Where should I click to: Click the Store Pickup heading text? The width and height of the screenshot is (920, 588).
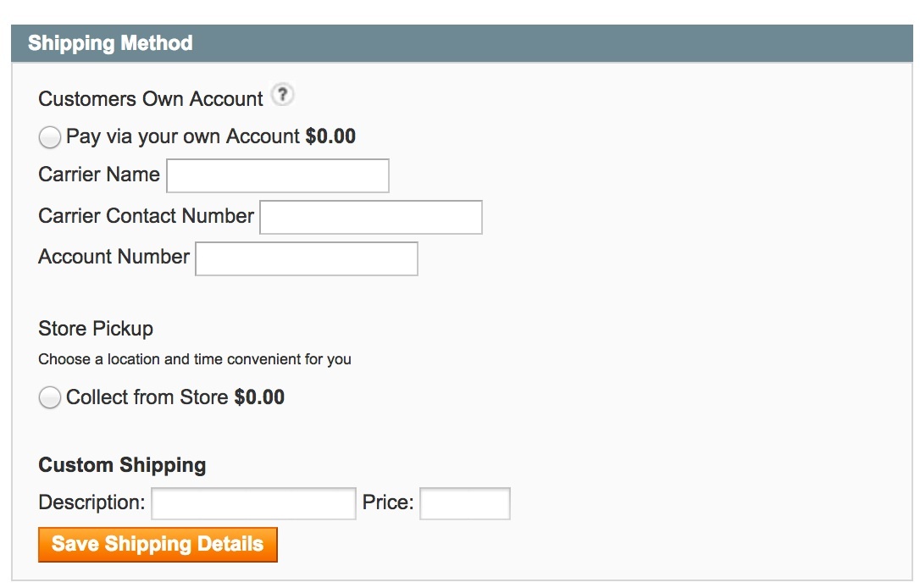[x=96, y=329]
